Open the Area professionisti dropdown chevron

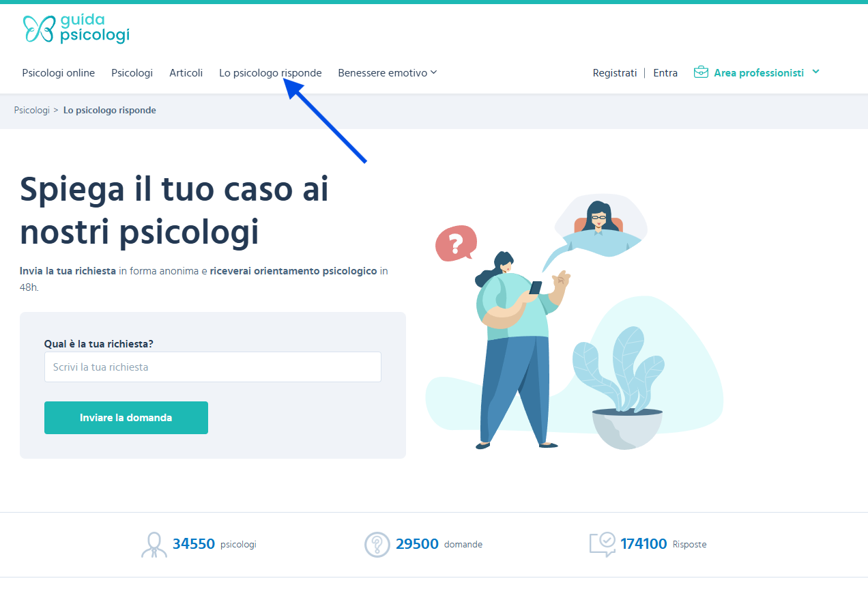tap(816, 72)
